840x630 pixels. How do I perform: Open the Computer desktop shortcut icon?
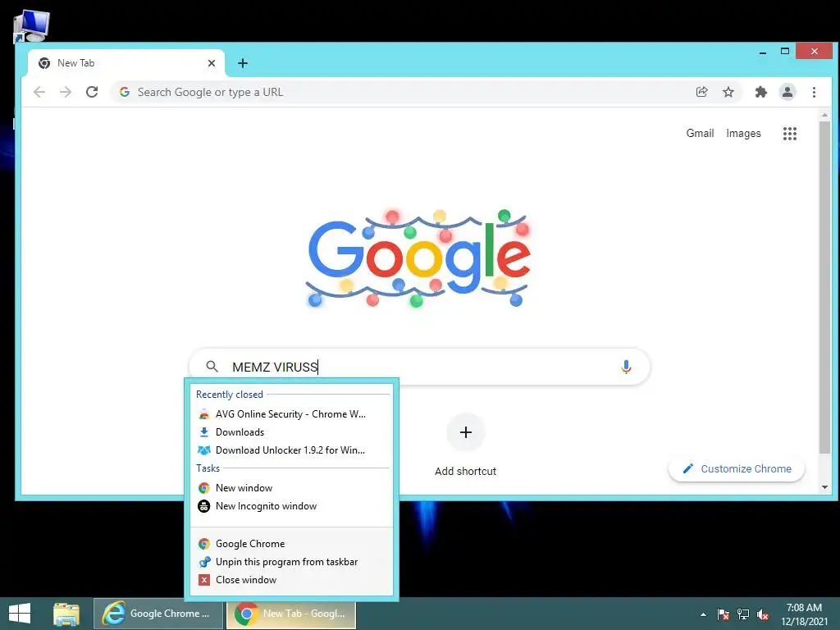pyautogui.click(x=31, y=26)
